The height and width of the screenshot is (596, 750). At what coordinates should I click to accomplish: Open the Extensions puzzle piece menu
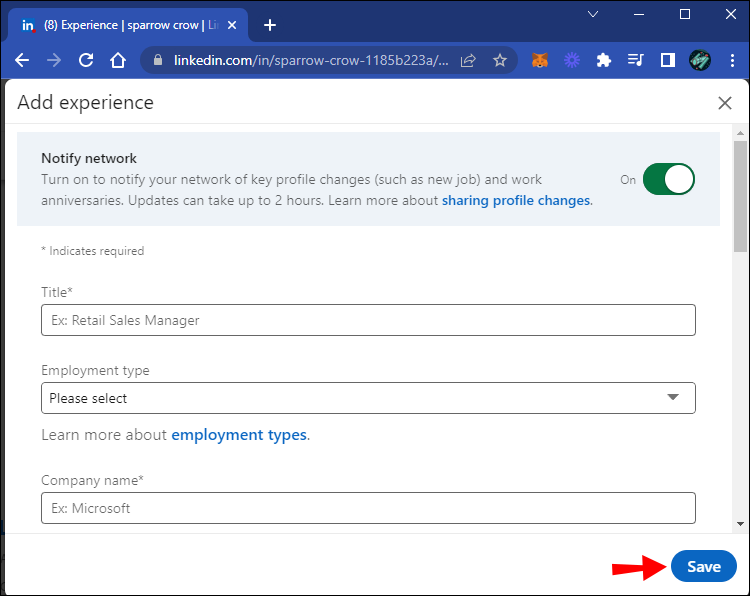tap(603, 60)
